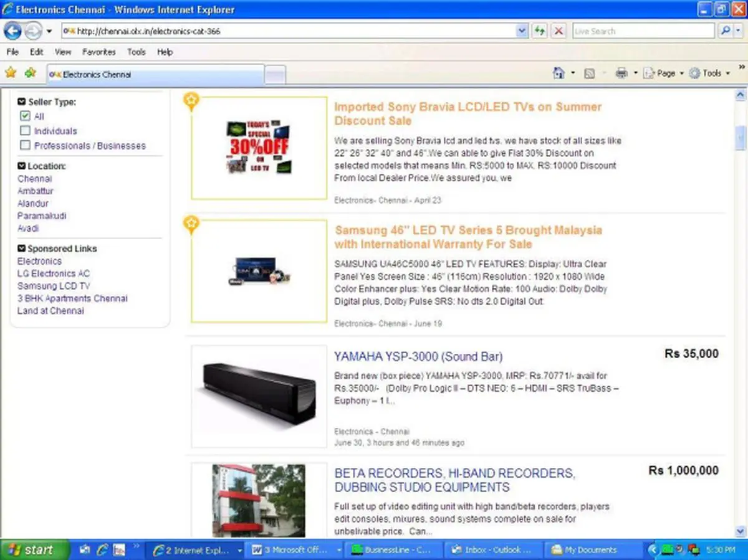Image resolution: width=748 pixels, height=560 pixels.
Task: Uncheck the All seller type checkbox
Action: 25,116
